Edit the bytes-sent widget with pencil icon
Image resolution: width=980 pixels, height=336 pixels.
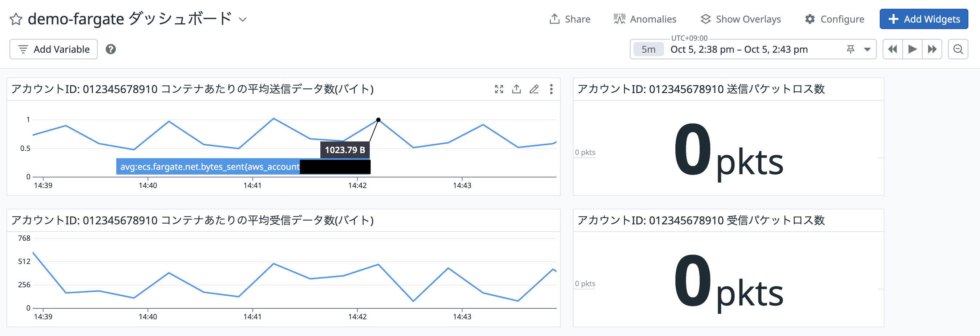(x=534, y=89)
